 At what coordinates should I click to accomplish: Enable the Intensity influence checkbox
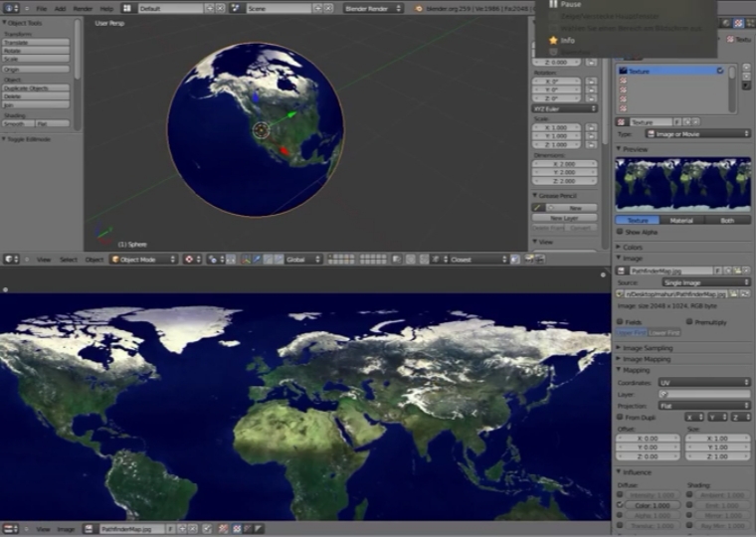(620, 494)
